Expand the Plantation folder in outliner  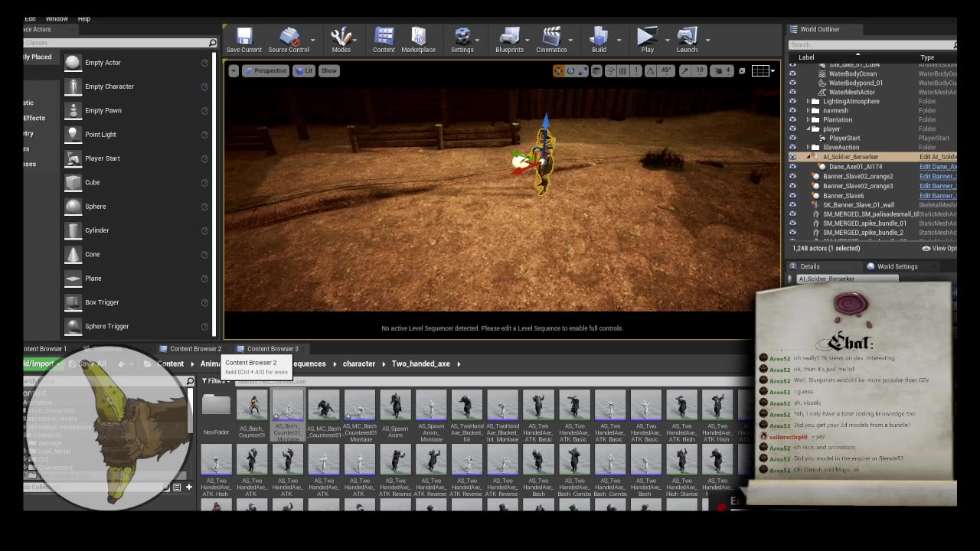coord(808,119)
